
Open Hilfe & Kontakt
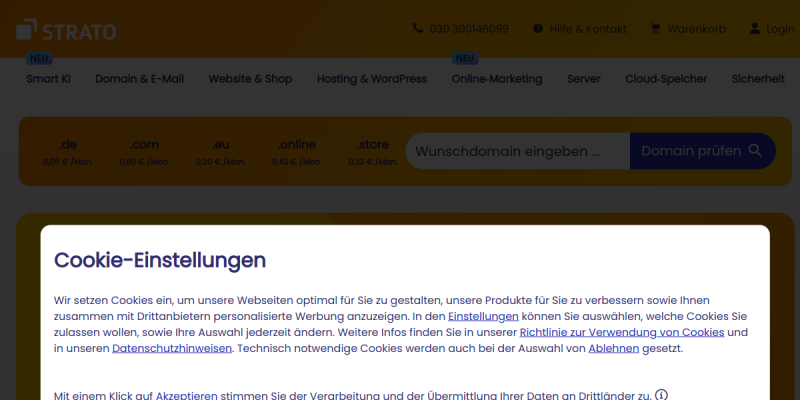tap(588, 29)
